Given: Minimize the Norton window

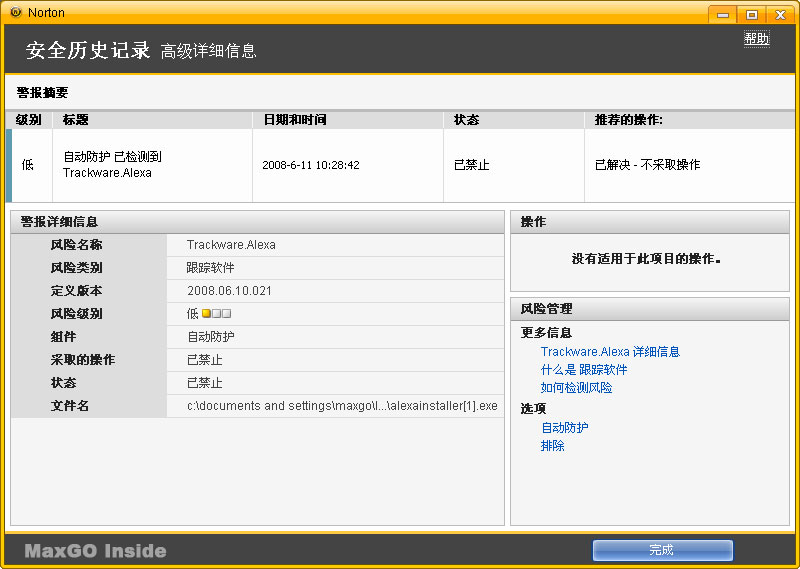Looking at the screenshot, I should 723,14.
